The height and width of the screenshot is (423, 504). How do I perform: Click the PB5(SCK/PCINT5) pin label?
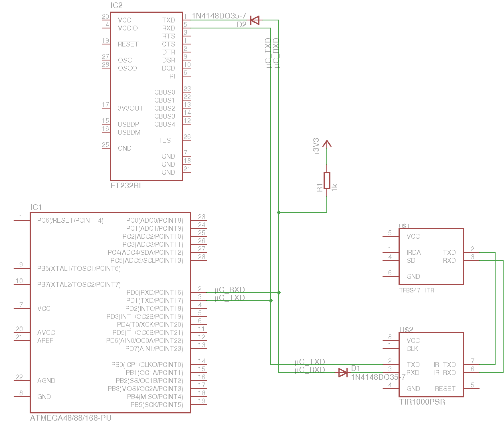157,405
